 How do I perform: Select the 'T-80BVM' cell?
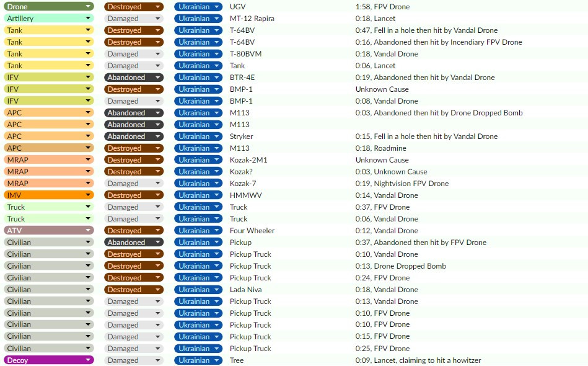(245, 54)
